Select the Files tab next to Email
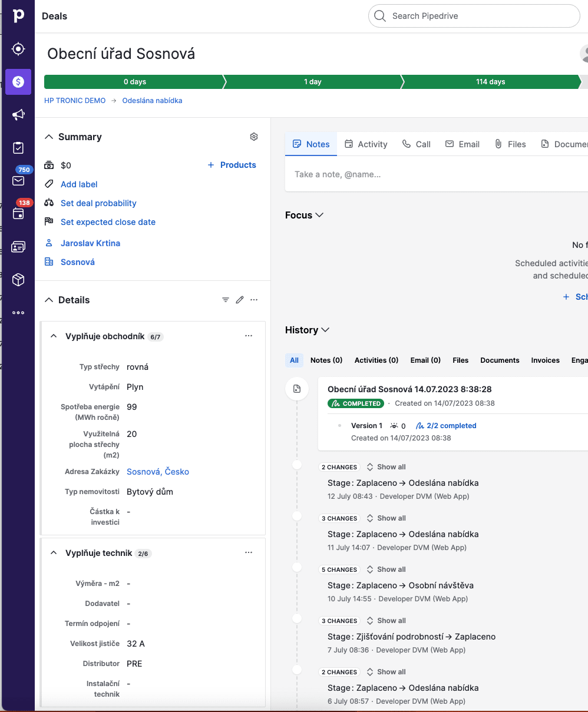The height and width of the screenshot is (712, 588). point(510,144)
